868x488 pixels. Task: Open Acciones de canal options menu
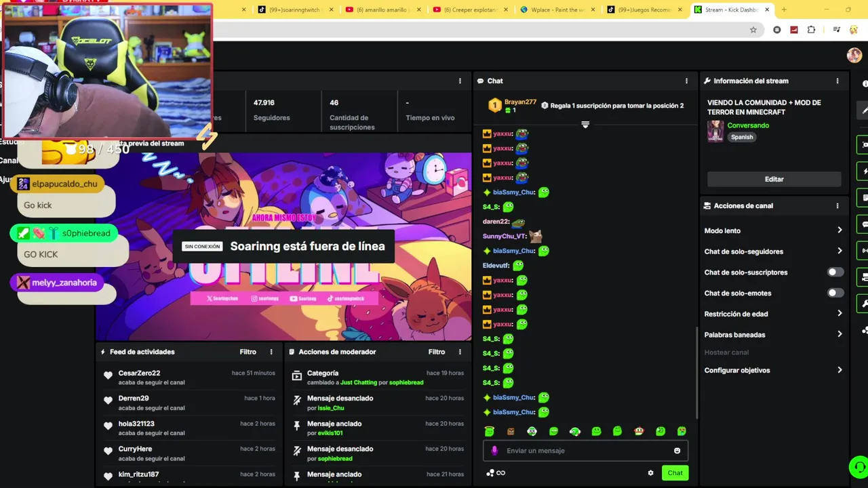[837, 205]
